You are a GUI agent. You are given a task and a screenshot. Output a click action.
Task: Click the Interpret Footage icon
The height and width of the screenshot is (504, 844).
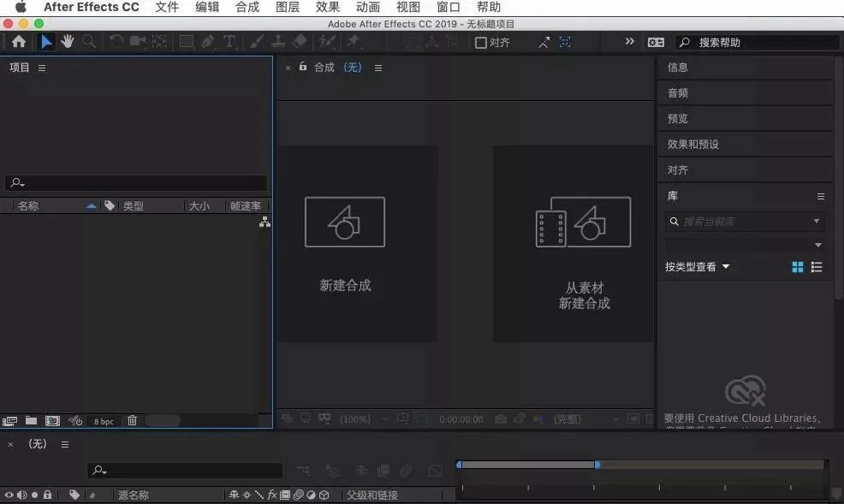click(9, 421)
